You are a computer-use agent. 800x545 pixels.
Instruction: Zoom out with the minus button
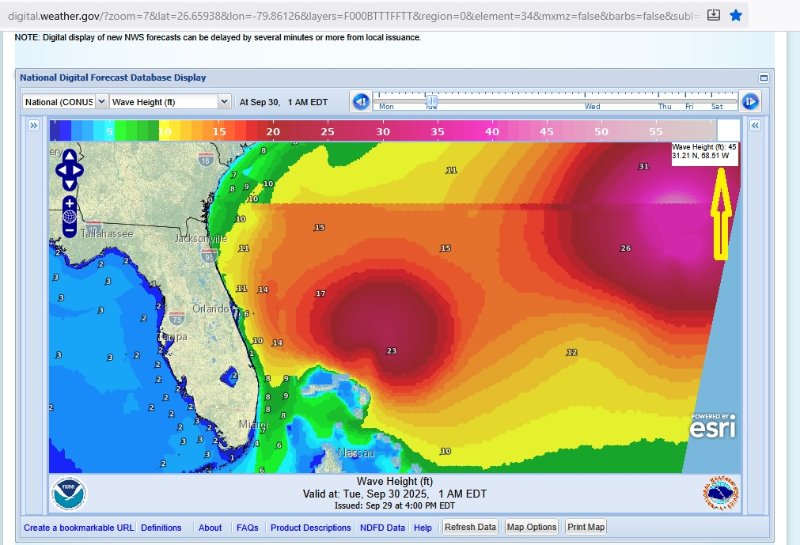click(x=69, y=230)
